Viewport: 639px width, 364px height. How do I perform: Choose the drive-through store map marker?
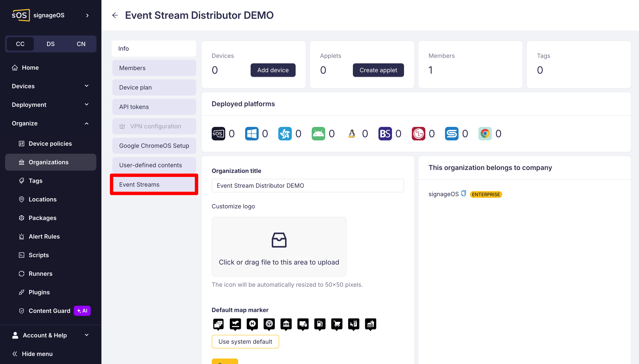pos(354,324)
